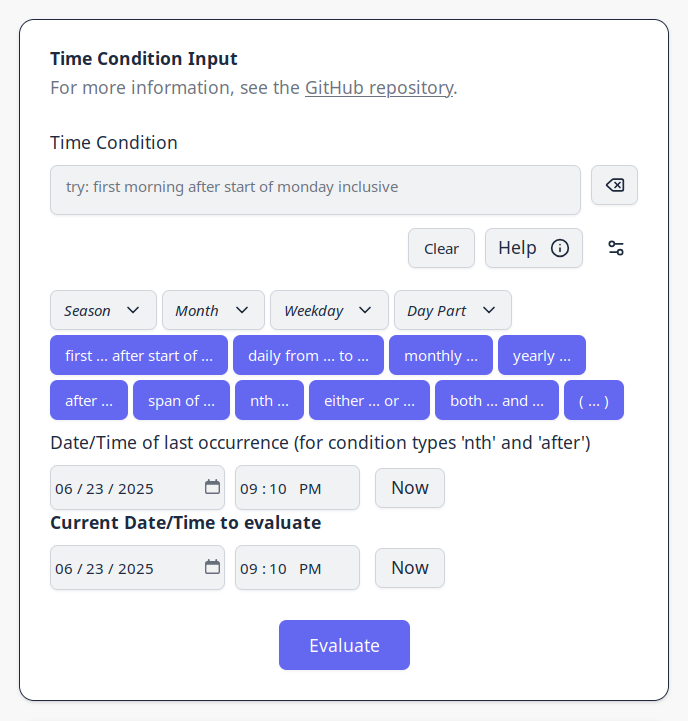This screenshot has width=688, height=721.
Task: Click the Help info button
Action: point(533,248)
